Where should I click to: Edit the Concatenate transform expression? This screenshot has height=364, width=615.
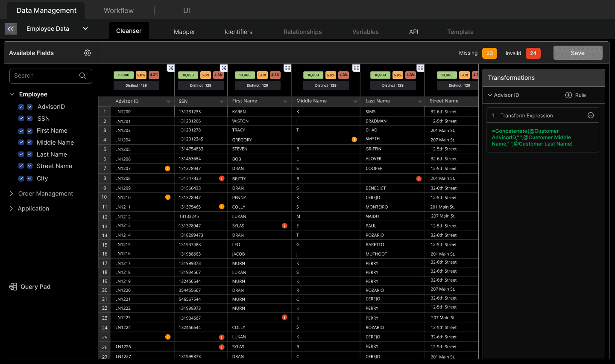tap(543, 137)
